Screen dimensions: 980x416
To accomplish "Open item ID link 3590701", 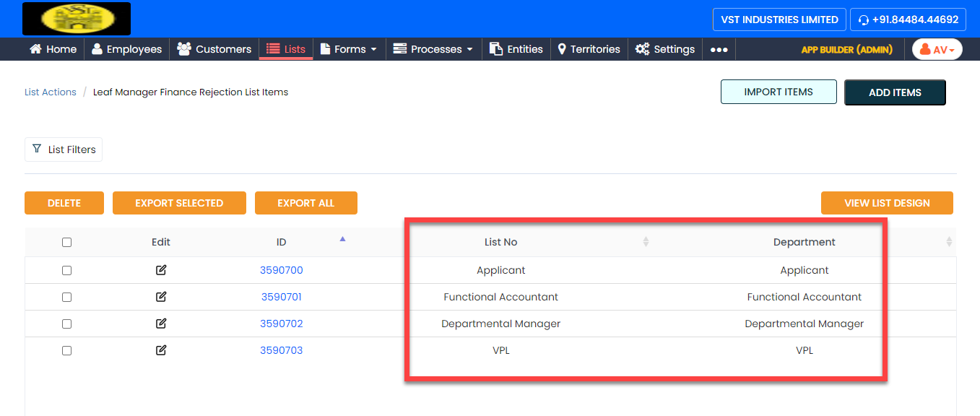I will (281, 297).
